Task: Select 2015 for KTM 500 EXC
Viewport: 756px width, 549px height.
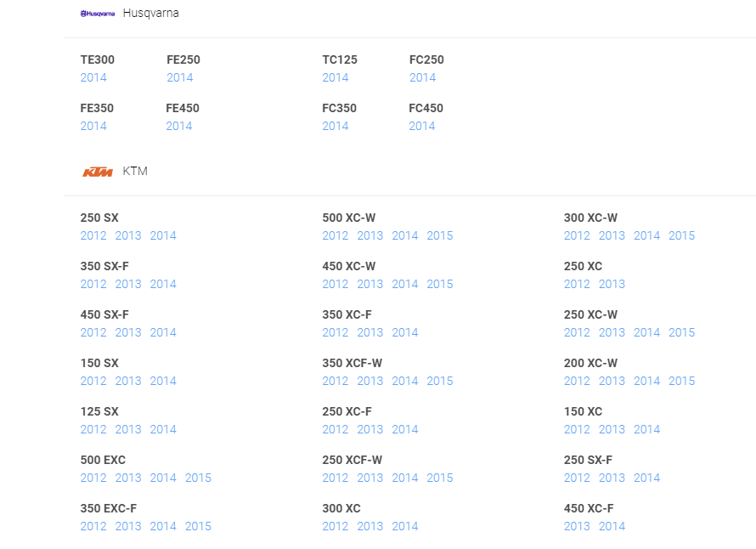Action: tap(198, 478)
